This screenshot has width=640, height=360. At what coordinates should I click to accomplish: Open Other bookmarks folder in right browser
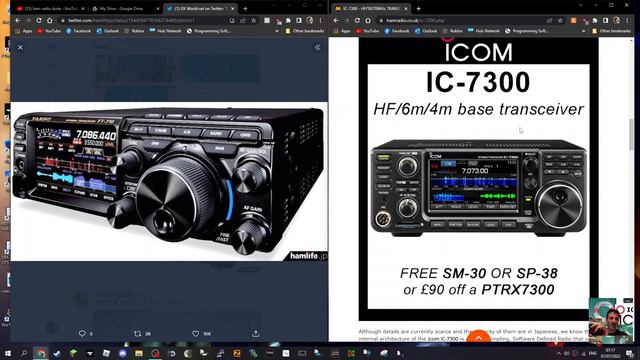click(611, 31)
